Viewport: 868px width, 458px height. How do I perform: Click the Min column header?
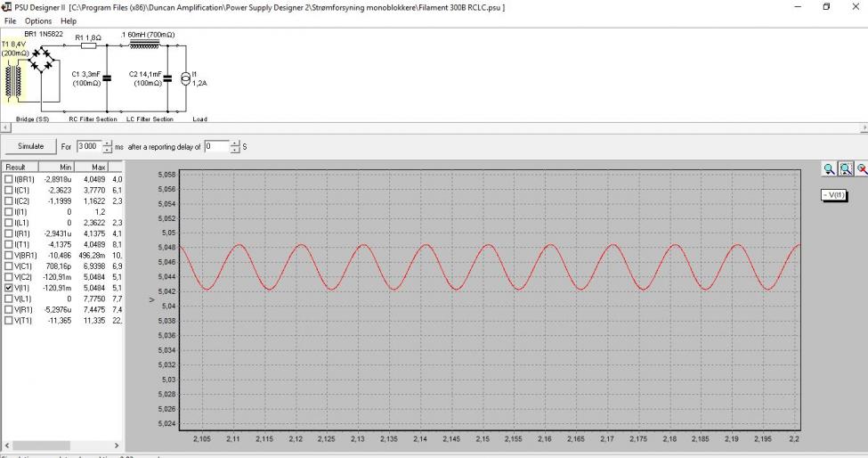pos(56,167)
